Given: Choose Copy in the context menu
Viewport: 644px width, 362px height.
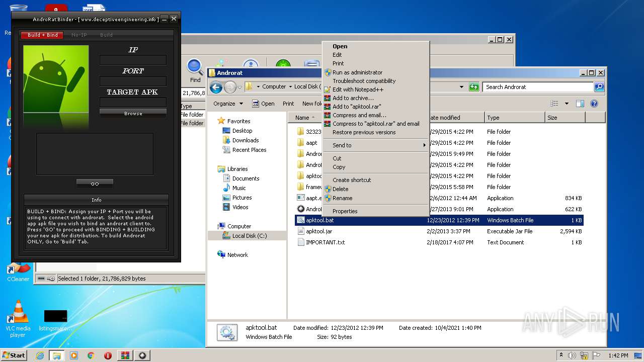Looking at the screenshot, I should pyautogui.click(x=375, y=167).
